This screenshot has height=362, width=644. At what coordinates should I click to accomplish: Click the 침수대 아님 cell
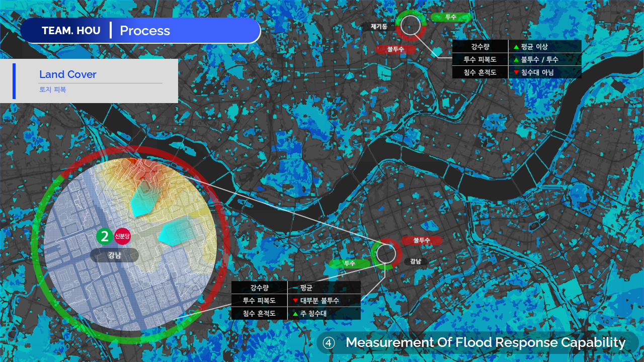coord(545,72)
